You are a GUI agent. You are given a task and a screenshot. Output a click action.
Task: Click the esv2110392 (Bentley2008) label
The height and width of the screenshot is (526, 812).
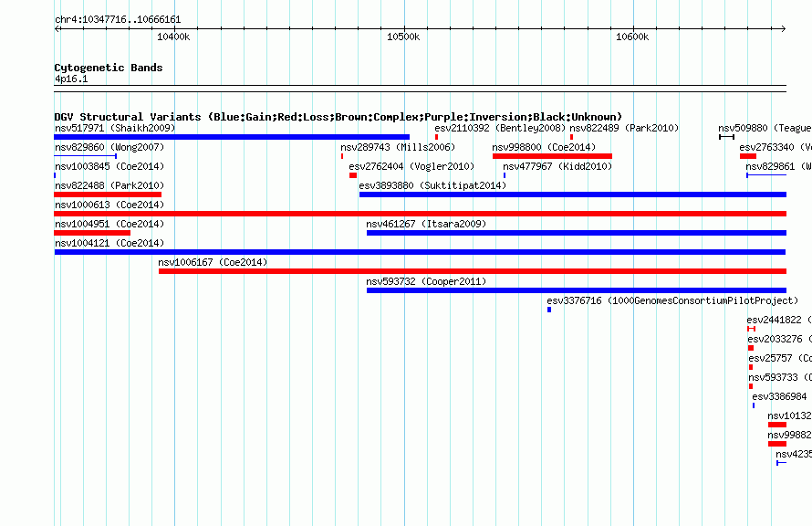(500, 128)
